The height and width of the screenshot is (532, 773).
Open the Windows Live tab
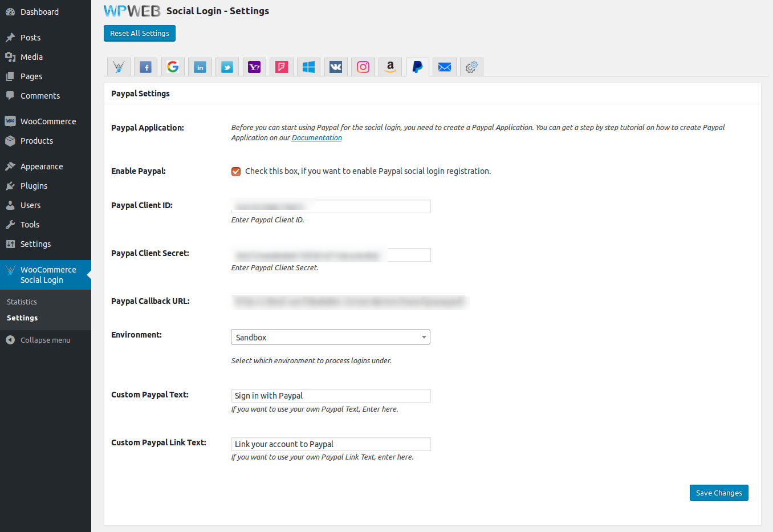click(308, 67)
